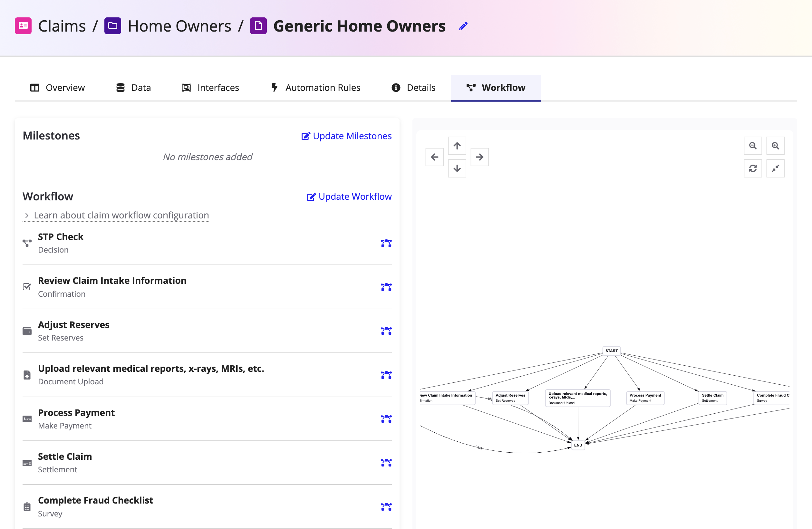Screen dimensions: 812x529
Task: Collapse the diagram with the compress icon
Action: [x=775, y=168]
